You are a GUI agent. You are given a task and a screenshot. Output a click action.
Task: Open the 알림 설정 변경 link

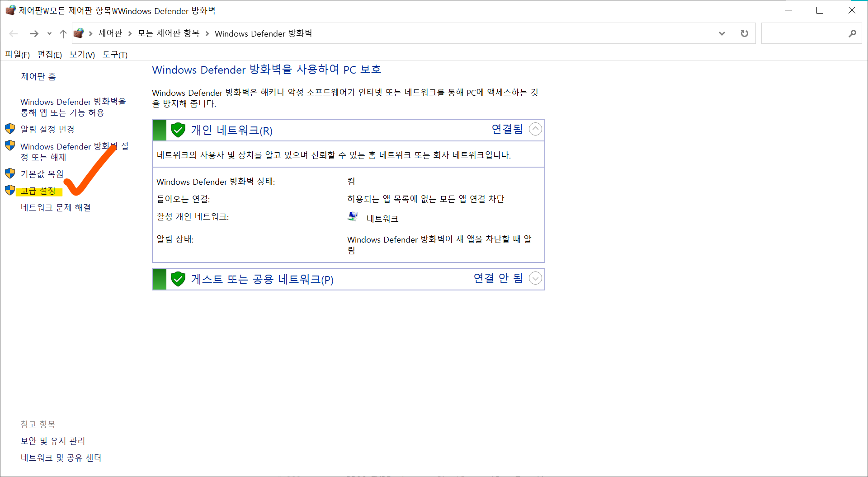[x=47, y=129]
